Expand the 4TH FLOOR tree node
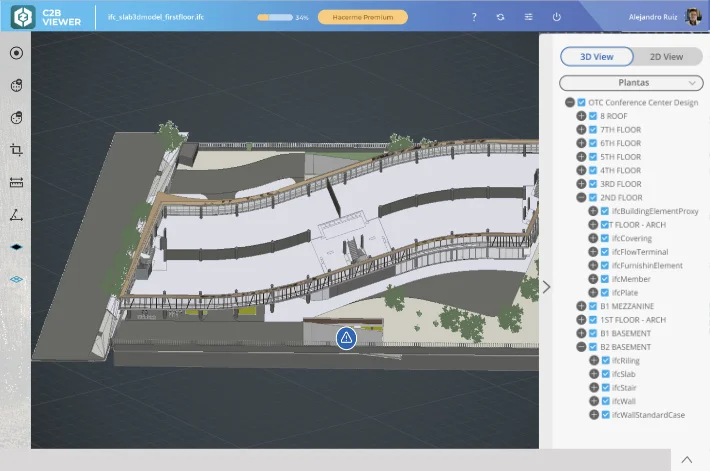The width and height of the screenshot is (710, 471). tap(581, 170)
